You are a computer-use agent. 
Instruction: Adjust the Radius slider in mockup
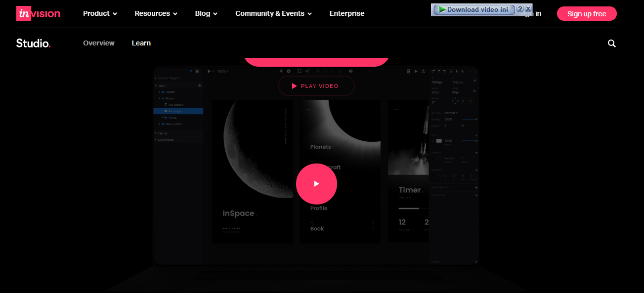coord(470,126)
